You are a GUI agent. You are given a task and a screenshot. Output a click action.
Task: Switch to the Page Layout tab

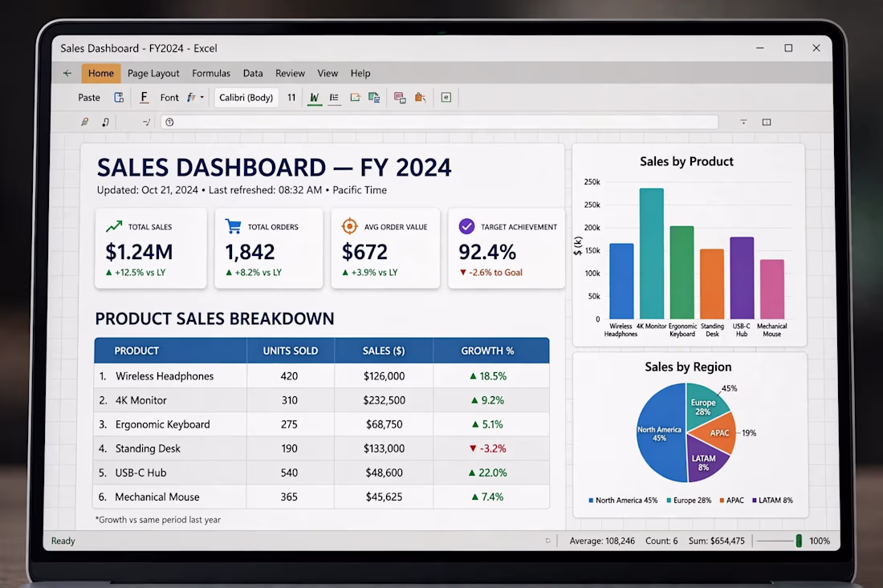pos(153,73)
